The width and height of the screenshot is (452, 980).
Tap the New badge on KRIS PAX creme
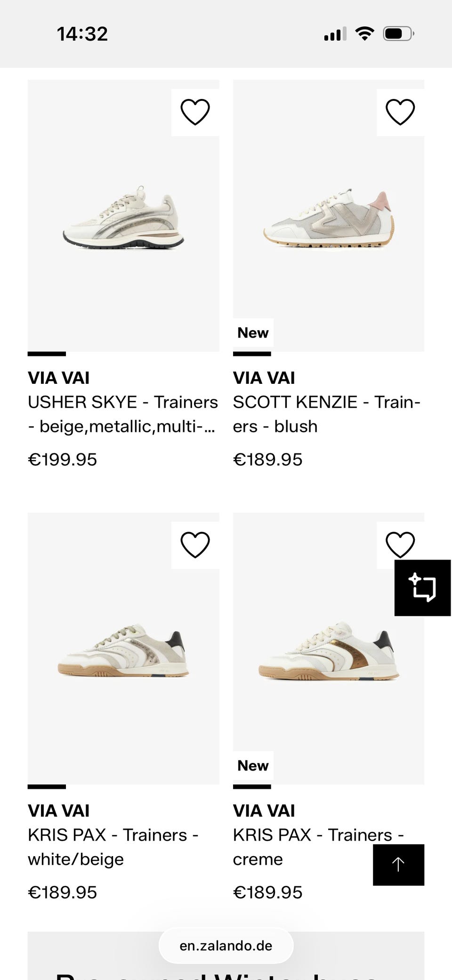pos(253,765)
